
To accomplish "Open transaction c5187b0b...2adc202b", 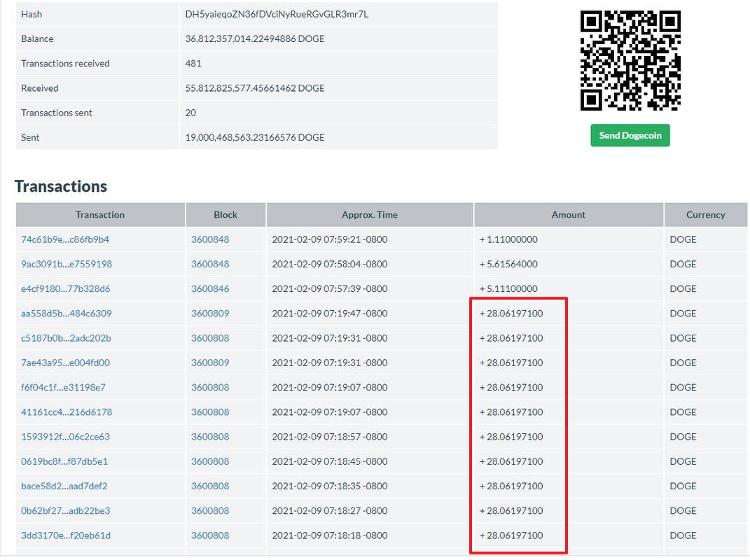I will pos(66,338).
